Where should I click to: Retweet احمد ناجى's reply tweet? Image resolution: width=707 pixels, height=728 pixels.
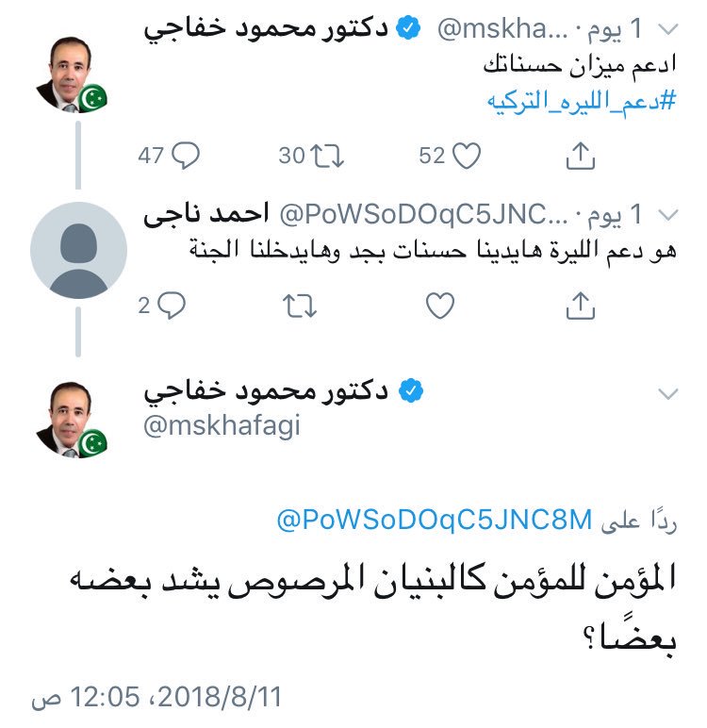point(300,306)
